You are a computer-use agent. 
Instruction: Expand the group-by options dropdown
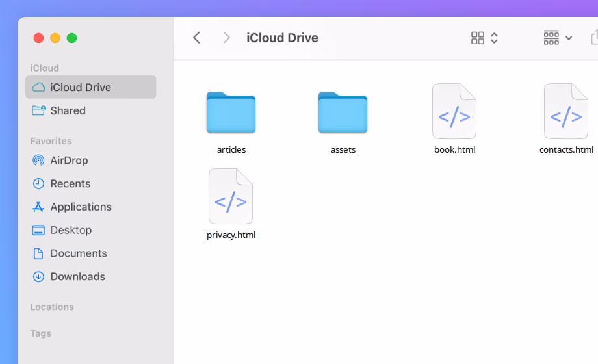[x=558, y=38]
